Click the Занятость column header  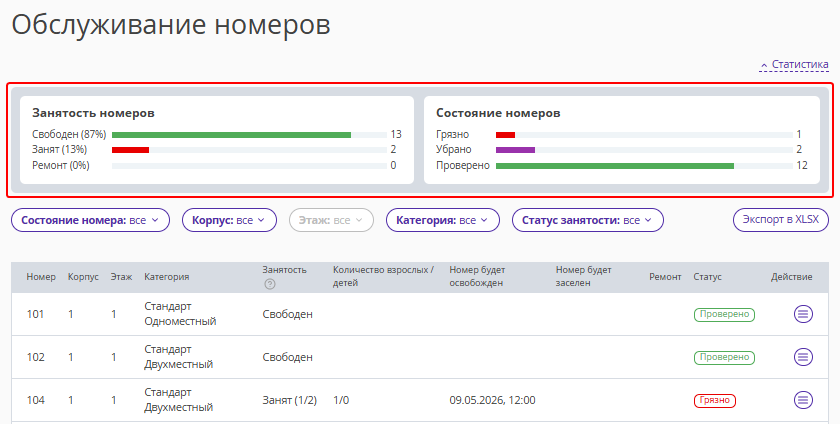pyautogui.click(x=284, y=270)
